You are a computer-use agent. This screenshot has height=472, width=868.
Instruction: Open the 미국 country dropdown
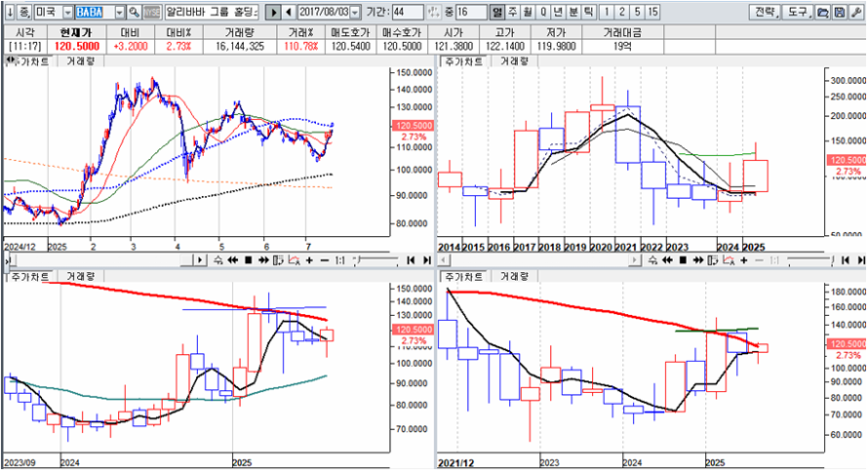click(67, 12)
